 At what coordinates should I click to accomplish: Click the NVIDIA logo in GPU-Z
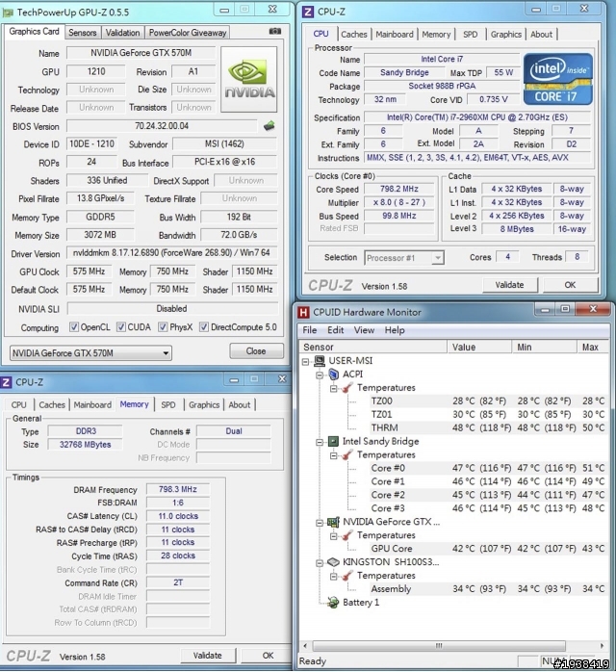coord(249,80)
